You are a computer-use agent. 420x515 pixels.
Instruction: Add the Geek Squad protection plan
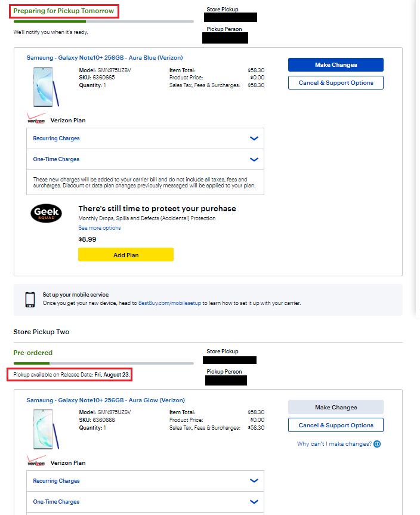click(126, 255)
